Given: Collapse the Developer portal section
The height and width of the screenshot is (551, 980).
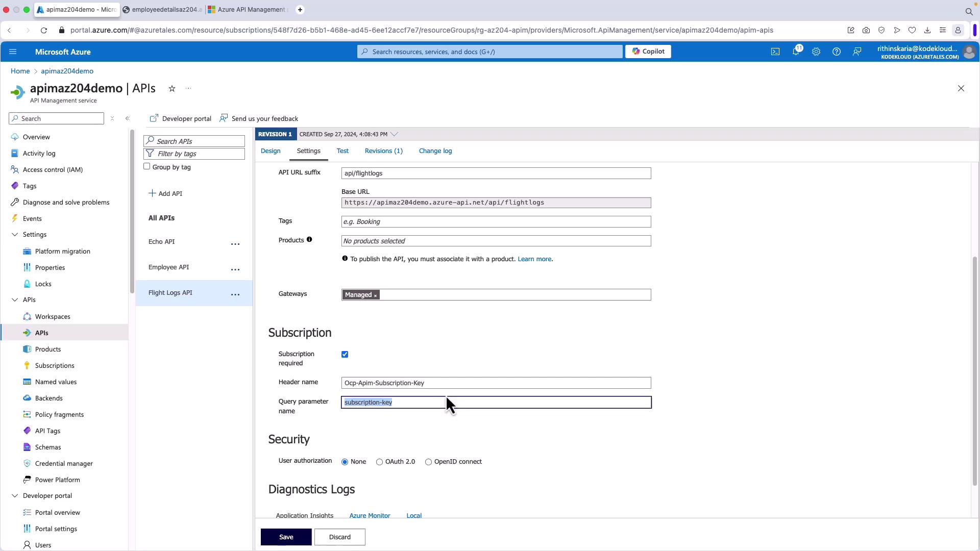Looking at the screenshot, I should tap(15, 496).
